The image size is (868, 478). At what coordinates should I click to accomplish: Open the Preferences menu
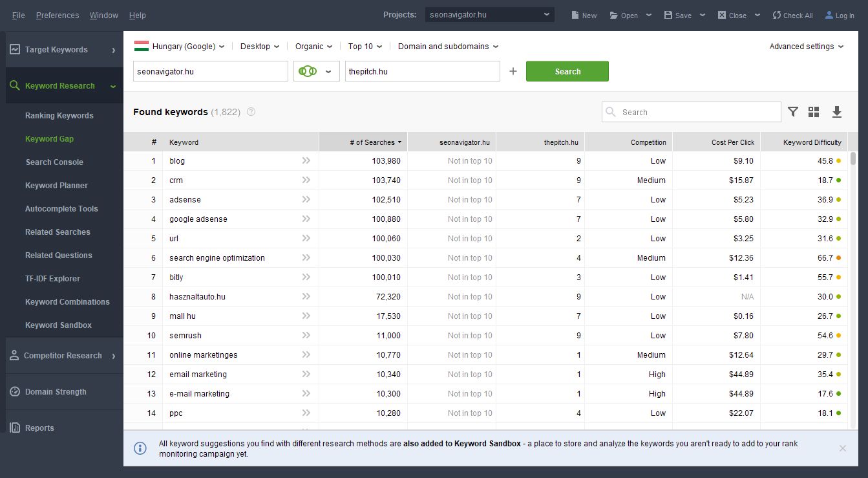coord(58,15)
